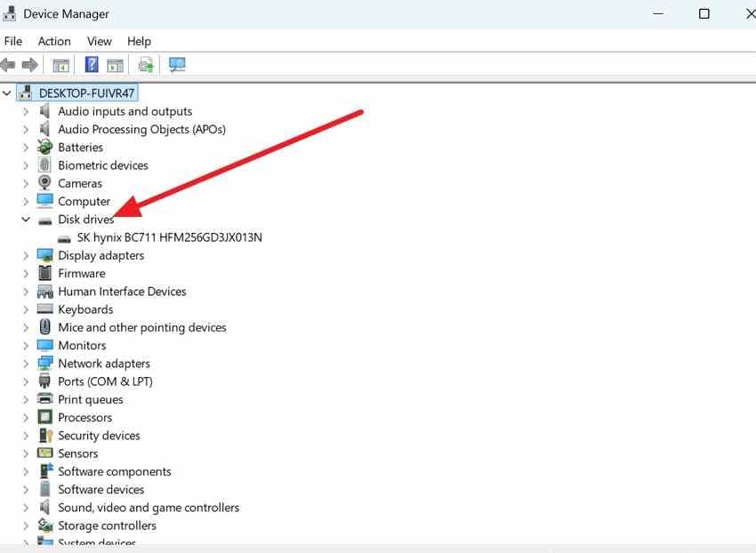This screenshot has height=553, width=756.
Task: Click the Display adapters icon
Action: tap(44, 255)
